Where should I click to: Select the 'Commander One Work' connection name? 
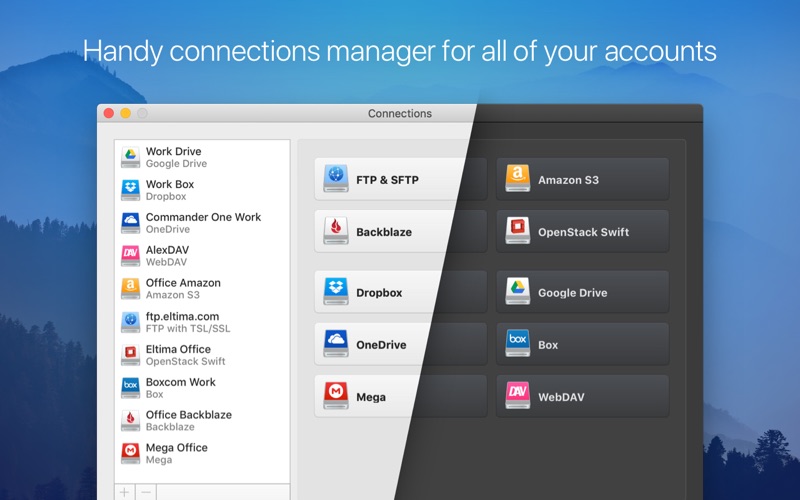[204, 217]
